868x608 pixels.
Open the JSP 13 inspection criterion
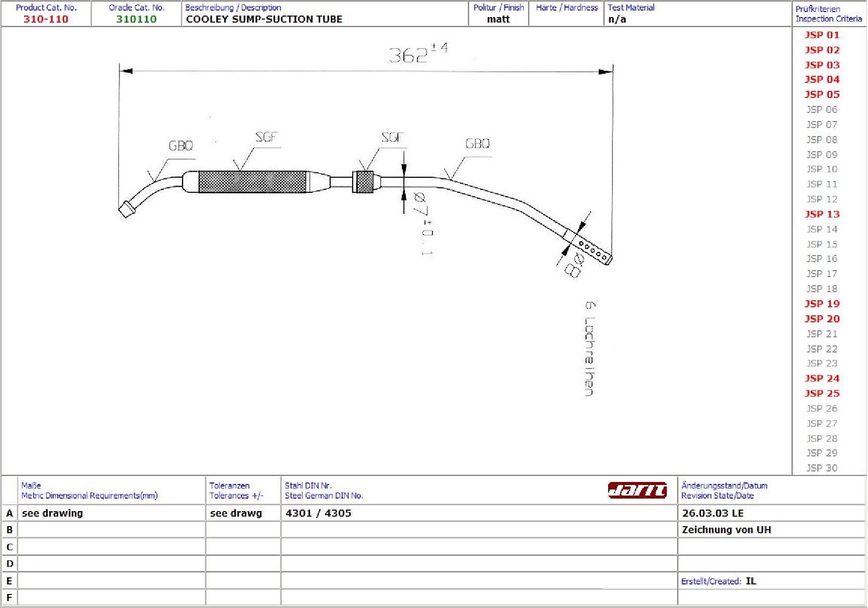coord(821,214)
